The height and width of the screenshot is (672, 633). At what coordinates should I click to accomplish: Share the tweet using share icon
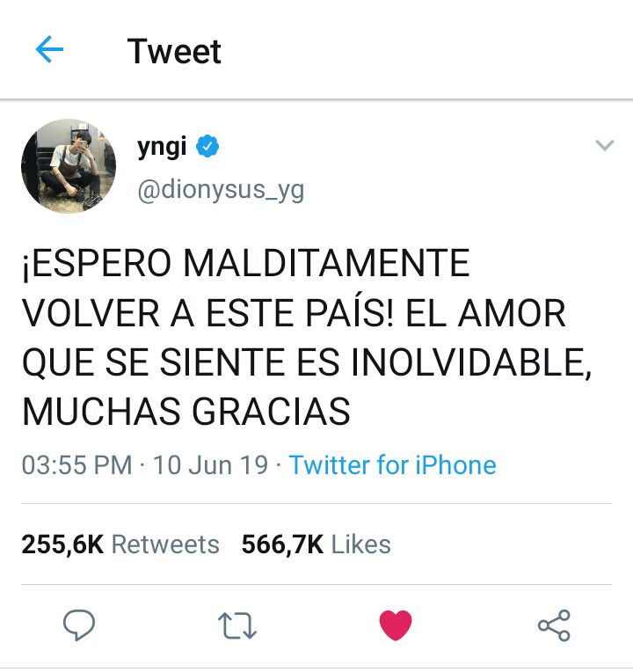tap(554, 625)
